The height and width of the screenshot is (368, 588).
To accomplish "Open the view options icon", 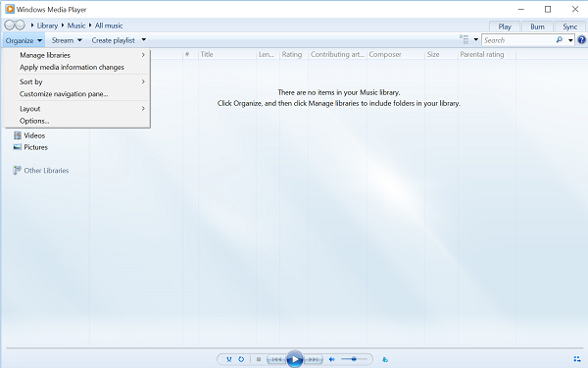I will [x=464, y=39].
